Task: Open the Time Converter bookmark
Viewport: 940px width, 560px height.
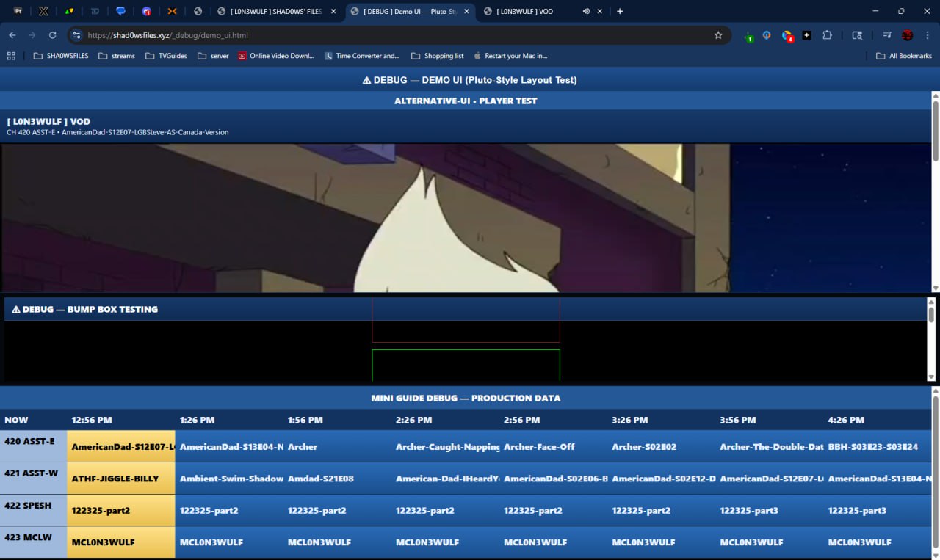Action: pos(362,56)
